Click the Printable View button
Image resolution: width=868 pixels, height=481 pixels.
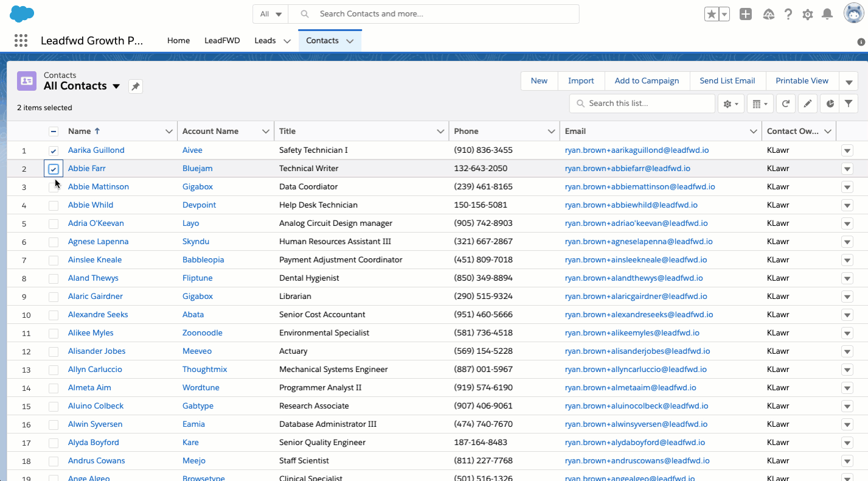tap(802, 81)
